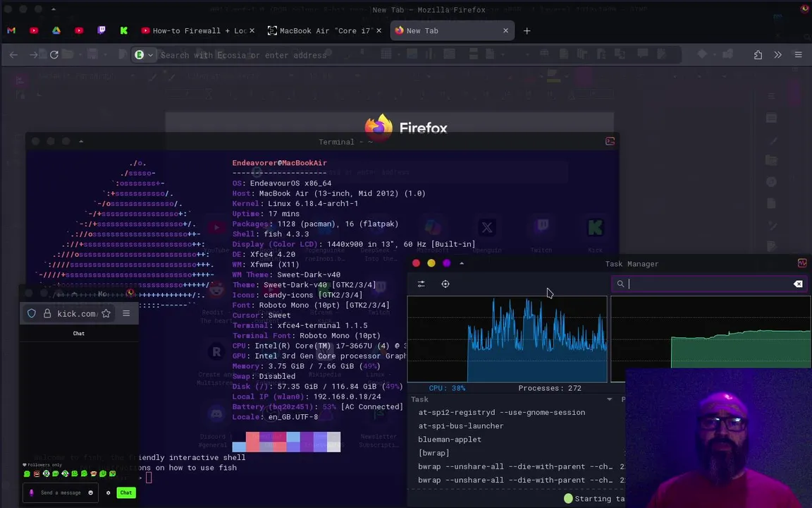Send the message with the green Chat button
The height and width of the screenshot is (508, 812).
coord(126,492)
